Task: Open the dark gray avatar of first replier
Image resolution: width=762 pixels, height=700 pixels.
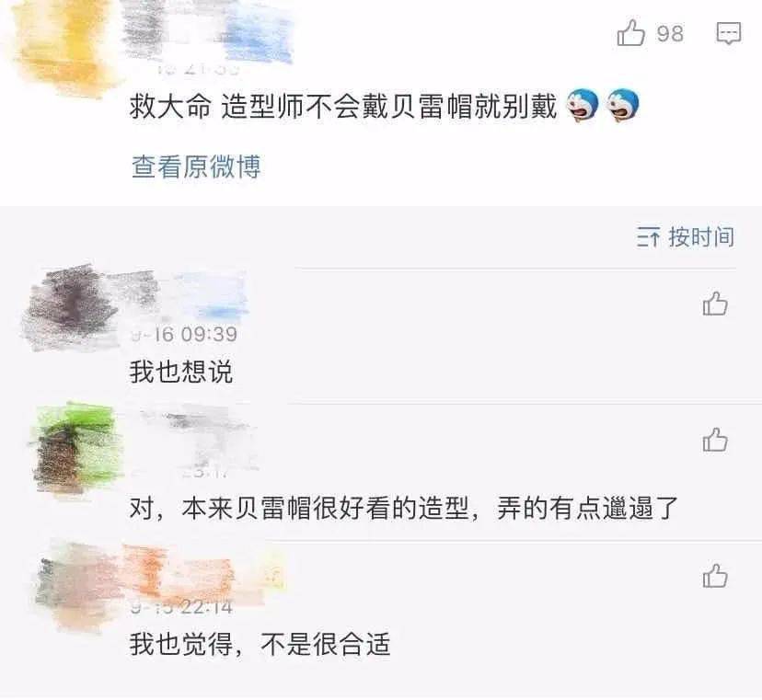Action: coord(71,308)
